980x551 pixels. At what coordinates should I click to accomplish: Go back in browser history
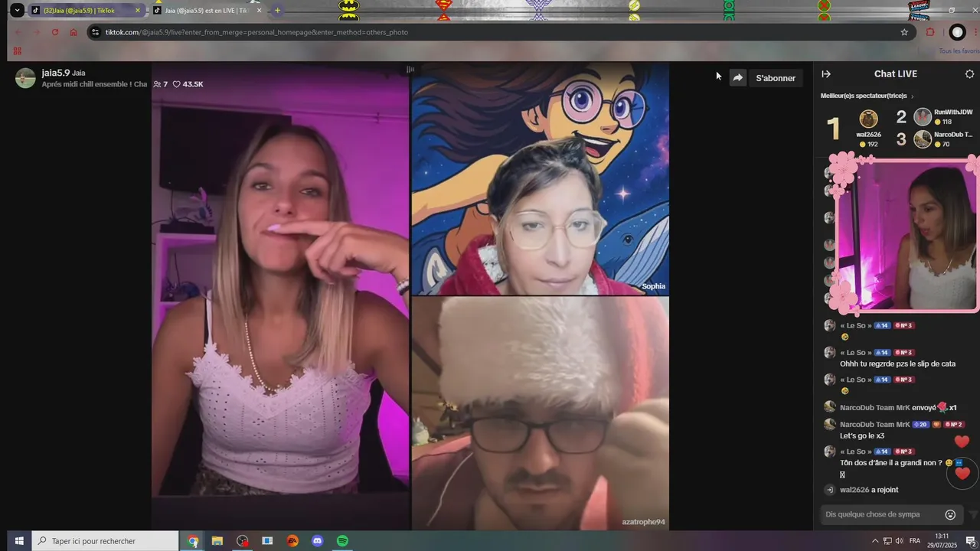(x=18, y=32)
